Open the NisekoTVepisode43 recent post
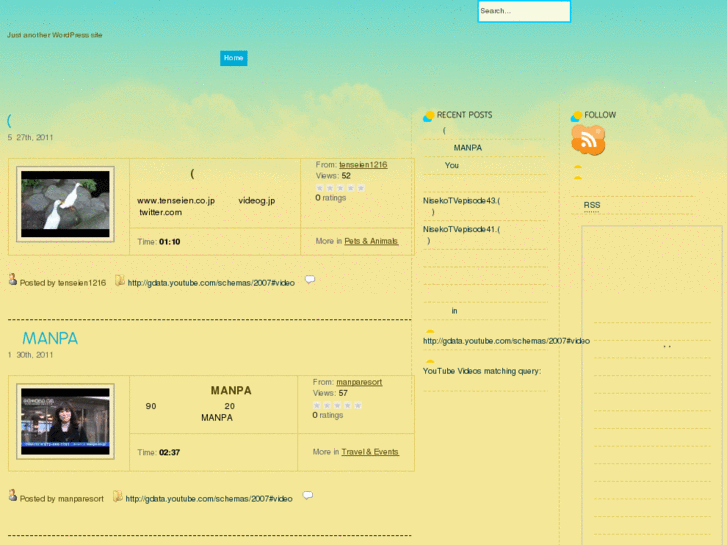Image resolution: width=727 pixels, height=545 pixels. pyautogui.click(x=461, y=206)
